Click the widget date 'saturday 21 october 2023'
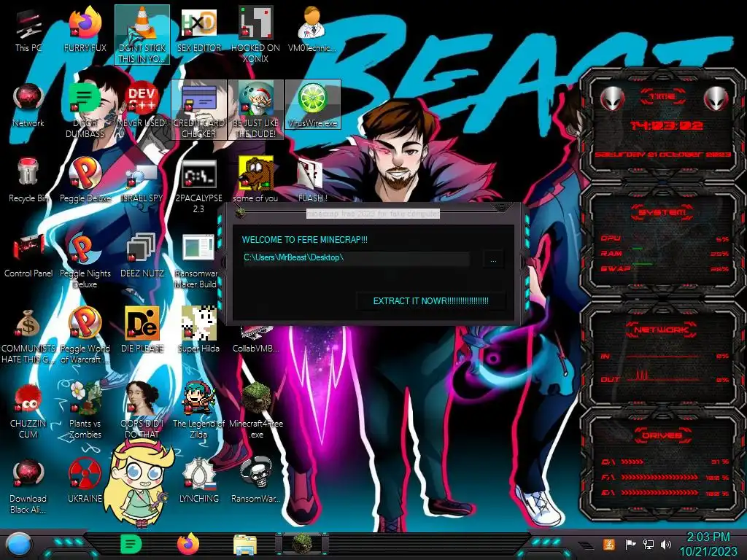 (x=662, y=155)
